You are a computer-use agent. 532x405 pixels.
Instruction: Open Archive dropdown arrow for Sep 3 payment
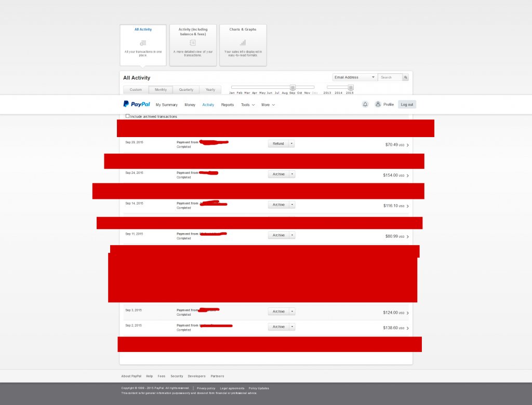click(x=292, y=312)
